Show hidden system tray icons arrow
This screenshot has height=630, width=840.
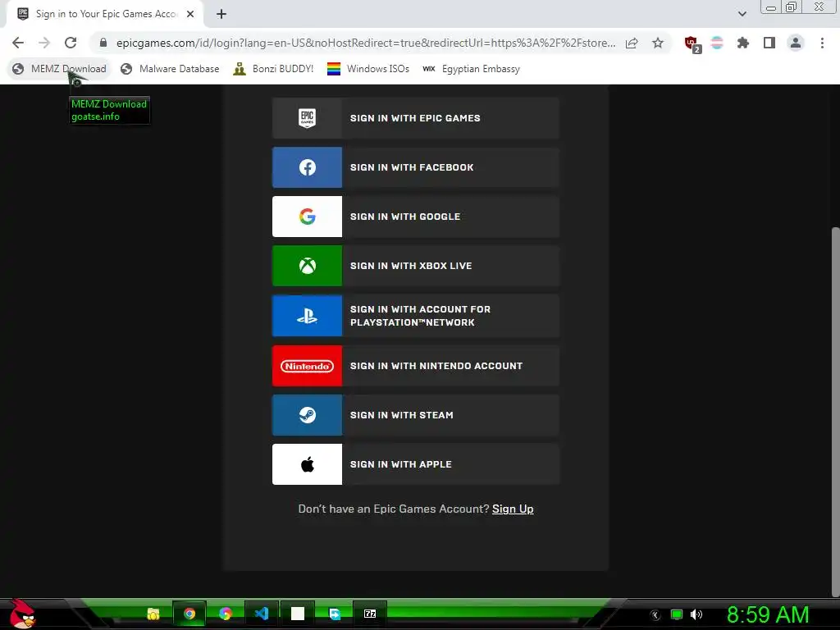click(655, 615)
